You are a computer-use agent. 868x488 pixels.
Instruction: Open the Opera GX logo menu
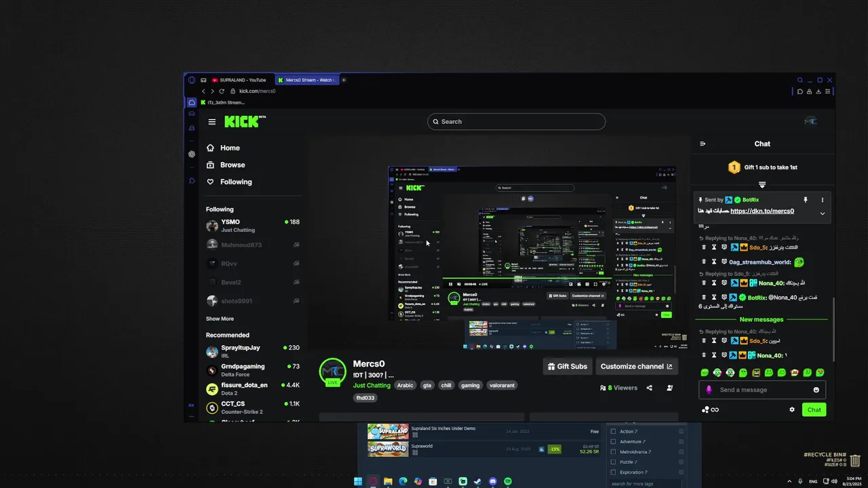coord(192,80)
